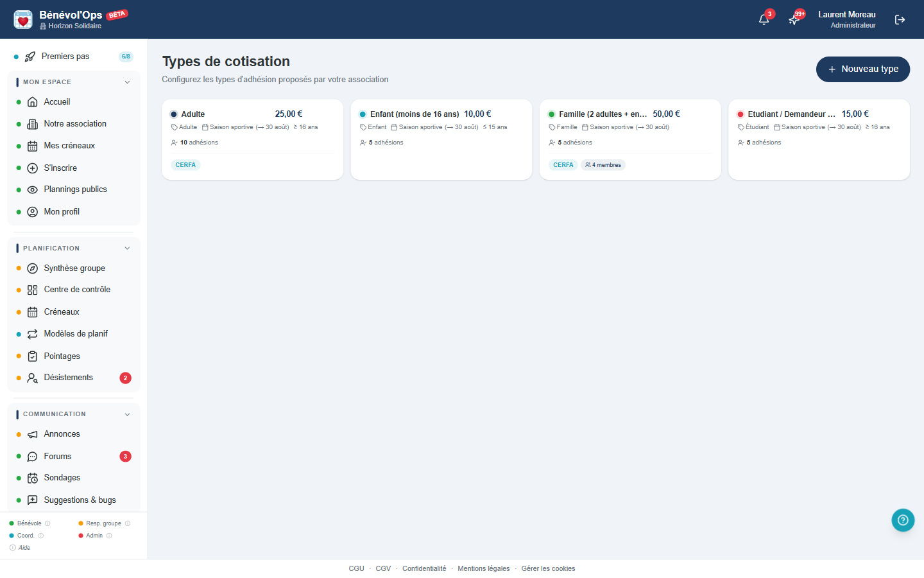Viewport: 924px width, 578px height.
Task: Click the calendar icon for Mes créneaux
Action: (x=33, y=146)
